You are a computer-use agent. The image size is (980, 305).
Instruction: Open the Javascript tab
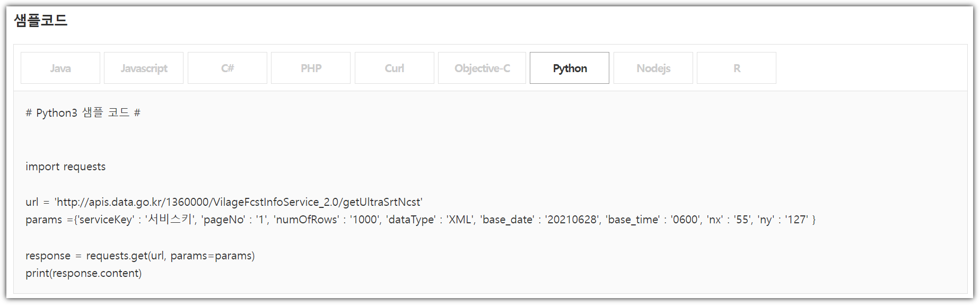144,68
